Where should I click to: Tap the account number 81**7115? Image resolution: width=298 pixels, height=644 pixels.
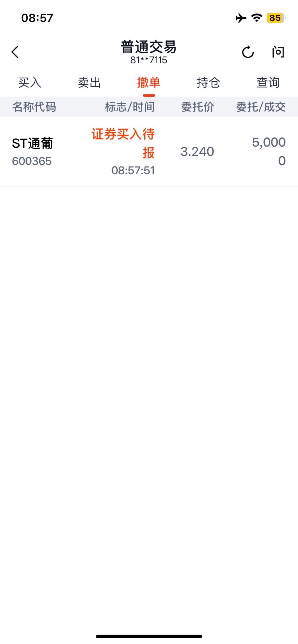[x=149, y=60]
